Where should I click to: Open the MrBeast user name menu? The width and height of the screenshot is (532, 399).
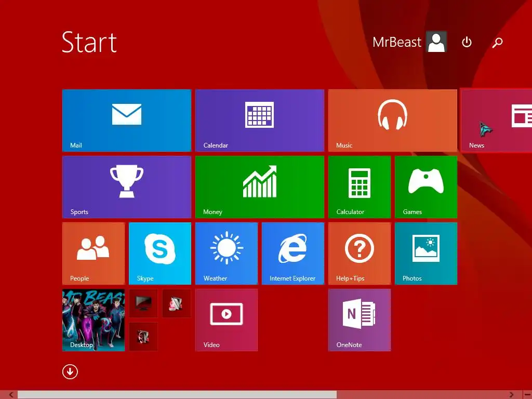[396, 42]
